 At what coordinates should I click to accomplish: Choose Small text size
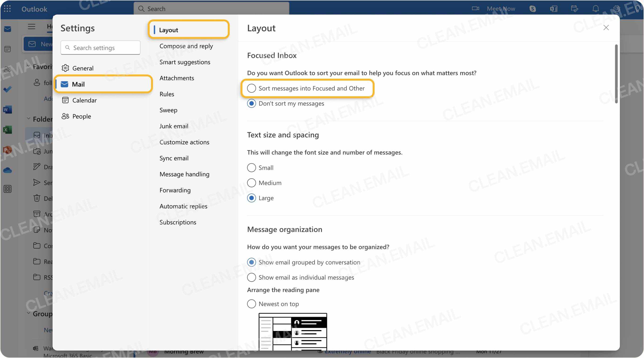pyautogui.click(x=251, y=167)
